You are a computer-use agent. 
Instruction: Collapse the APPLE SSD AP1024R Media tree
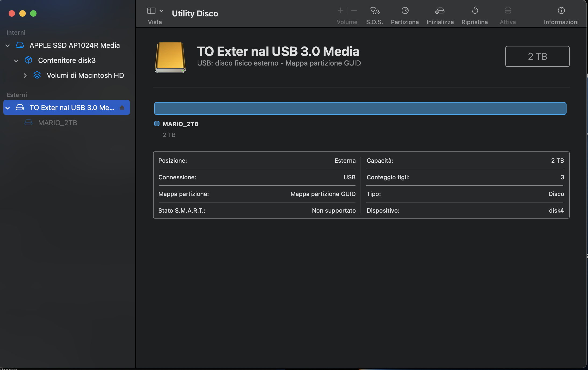[8, 46]
